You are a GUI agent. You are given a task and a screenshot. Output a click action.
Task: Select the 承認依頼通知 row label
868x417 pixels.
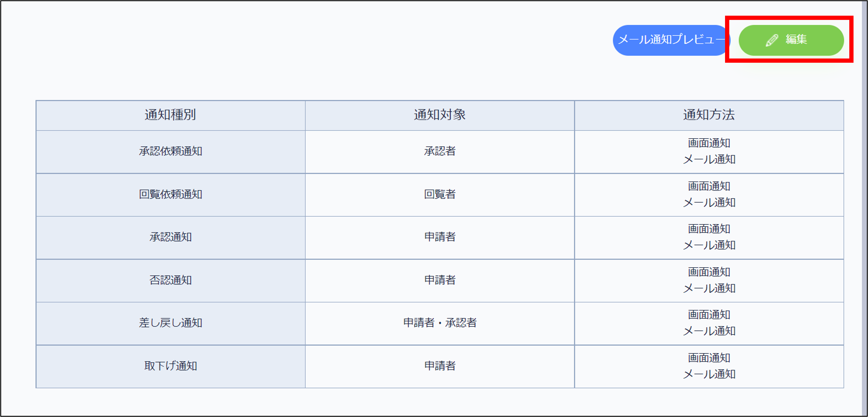pyautogui.click(x=170, y=151)
